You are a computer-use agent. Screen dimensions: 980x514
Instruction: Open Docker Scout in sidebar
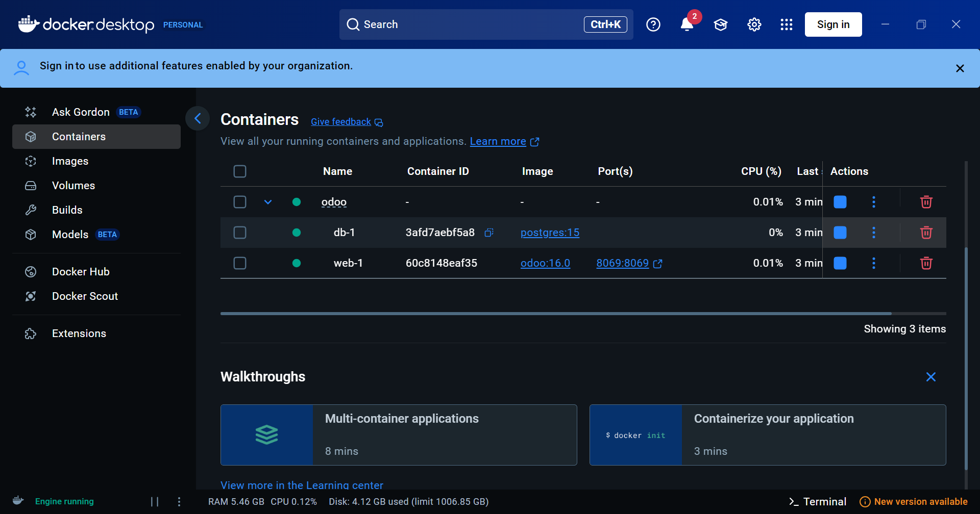pos(96,296)
